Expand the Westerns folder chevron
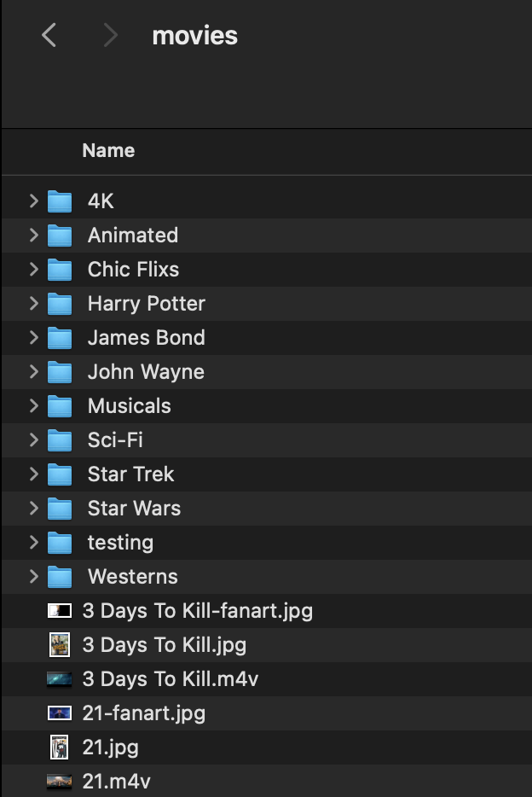 pos(33,576)
